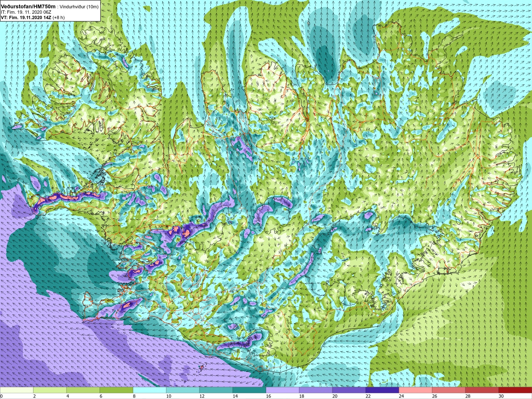Click the light teal 10–12 legend swatch
This screenshot has width=532, height=399.
click(183, 391)
